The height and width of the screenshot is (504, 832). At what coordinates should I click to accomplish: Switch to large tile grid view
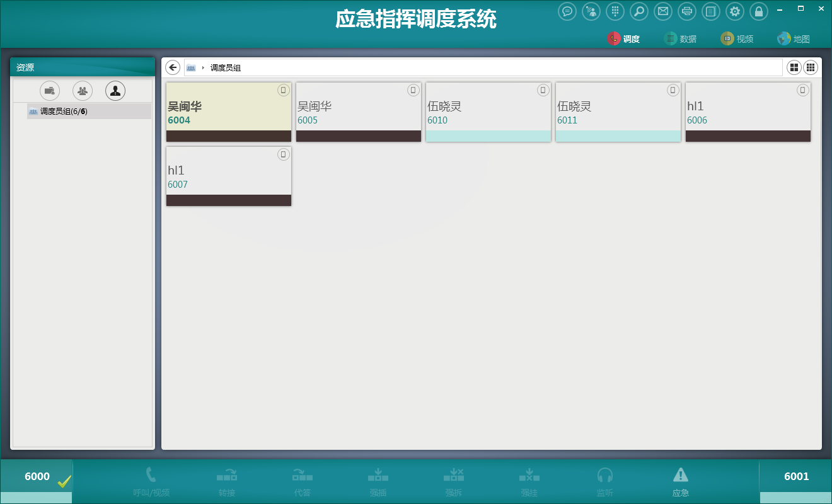794,67
